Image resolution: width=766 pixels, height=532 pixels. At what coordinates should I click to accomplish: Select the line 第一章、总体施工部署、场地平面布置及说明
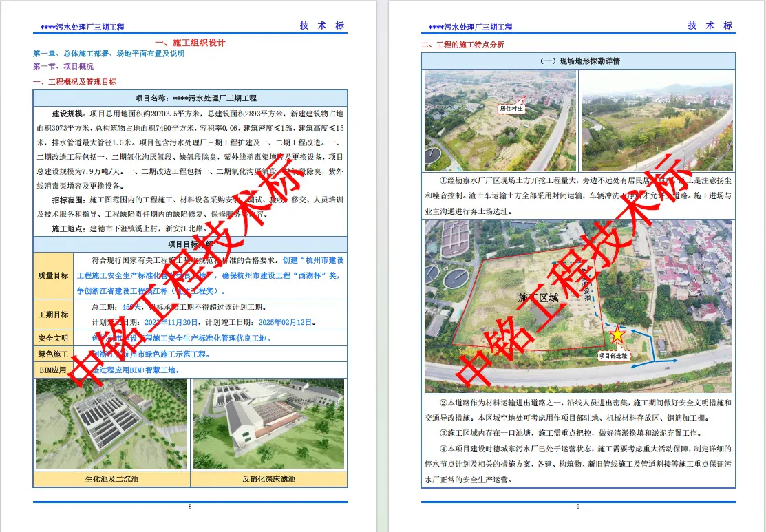point(109,54)
